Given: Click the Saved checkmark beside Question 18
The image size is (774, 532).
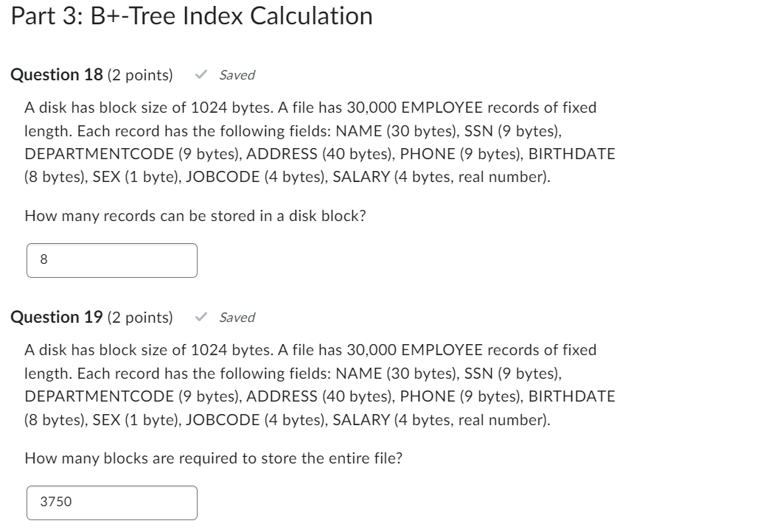Looking at the screenshot, I should click(199, 74).
